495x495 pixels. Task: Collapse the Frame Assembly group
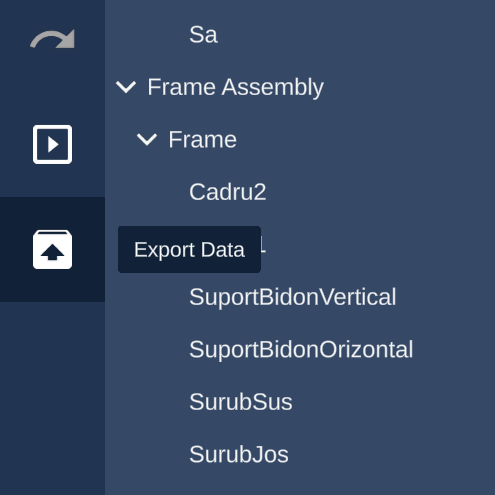click(126, 87)
